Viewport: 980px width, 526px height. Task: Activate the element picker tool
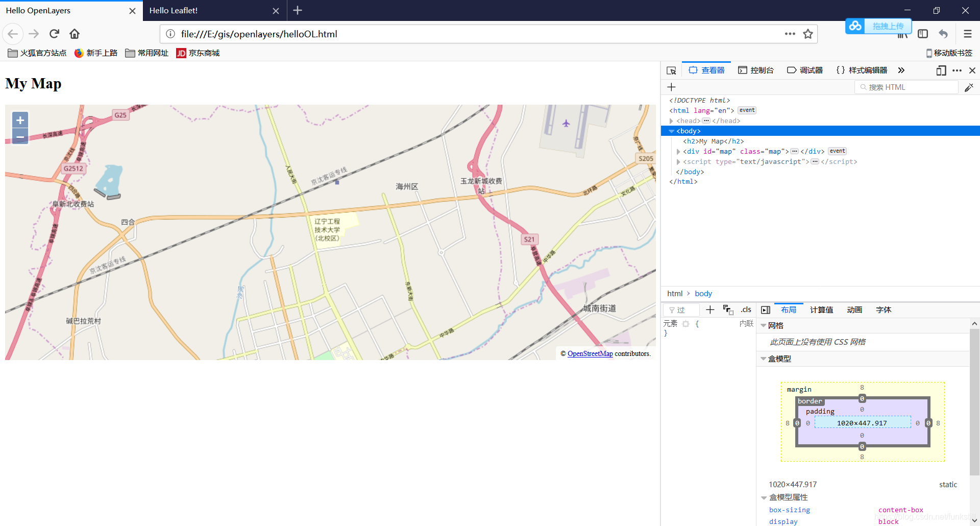(671, 70)
